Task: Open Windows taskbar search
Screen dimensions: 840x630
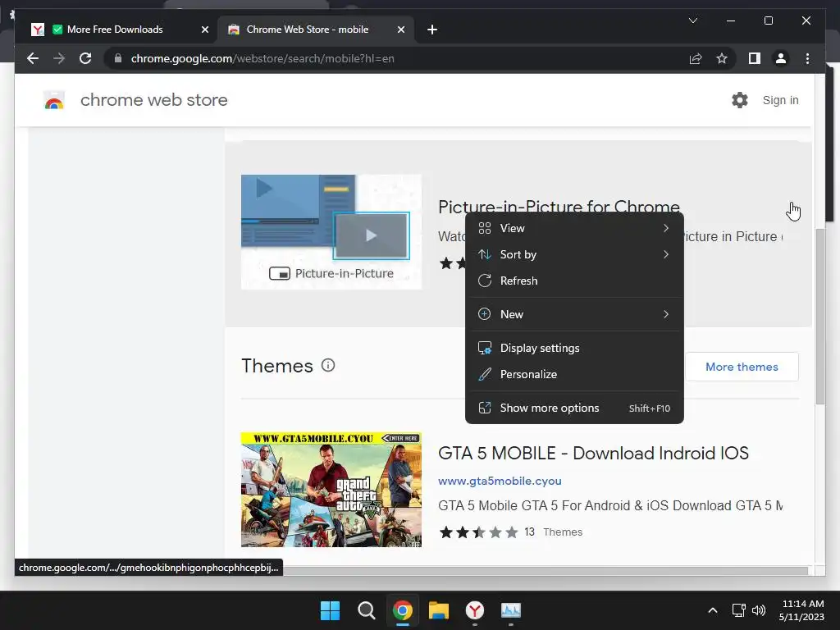Action: click(x=367, y=610)
